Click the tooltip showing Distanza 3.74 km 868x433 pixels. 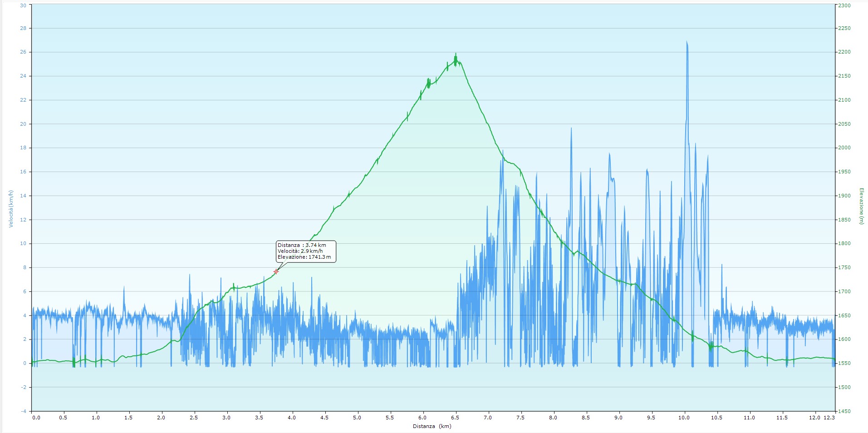pyautogui.click(x=306, y=251)
